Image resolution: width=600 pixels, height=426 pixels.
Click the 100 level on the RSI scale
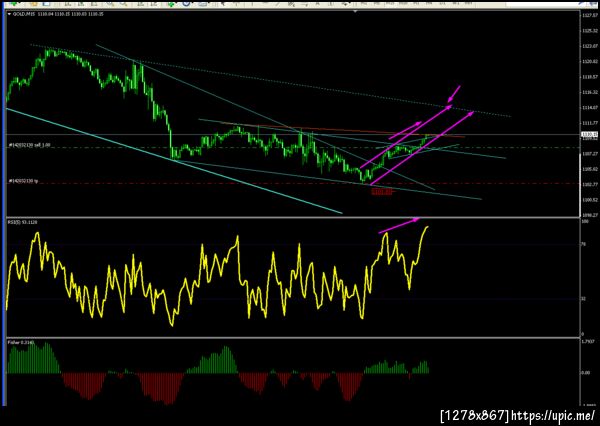pyautogui.click(x=584, y=222)
